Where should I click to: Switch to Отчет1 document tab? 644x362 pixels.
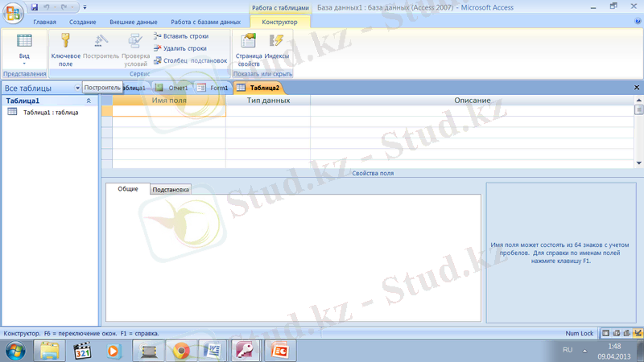pos(173,88)
